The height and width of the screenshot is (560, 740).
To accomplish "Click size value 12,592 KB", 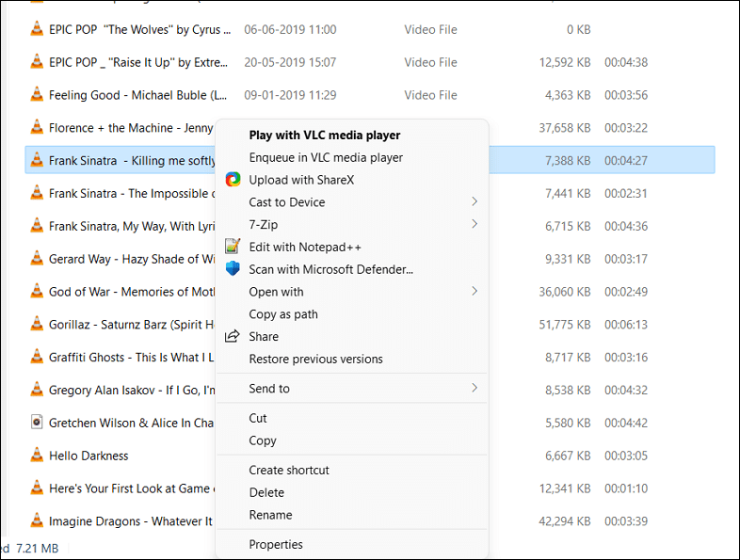I will click(565, 62).
